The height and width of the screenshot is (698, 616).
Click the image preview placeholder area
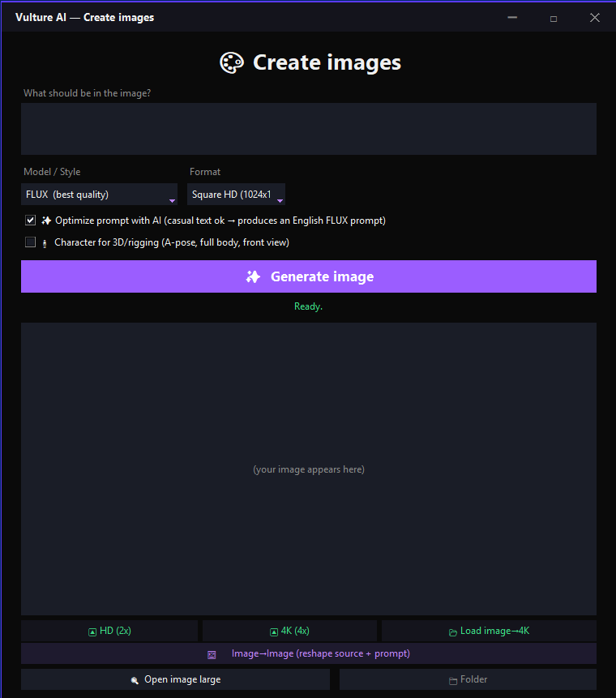tap(309, 469)
